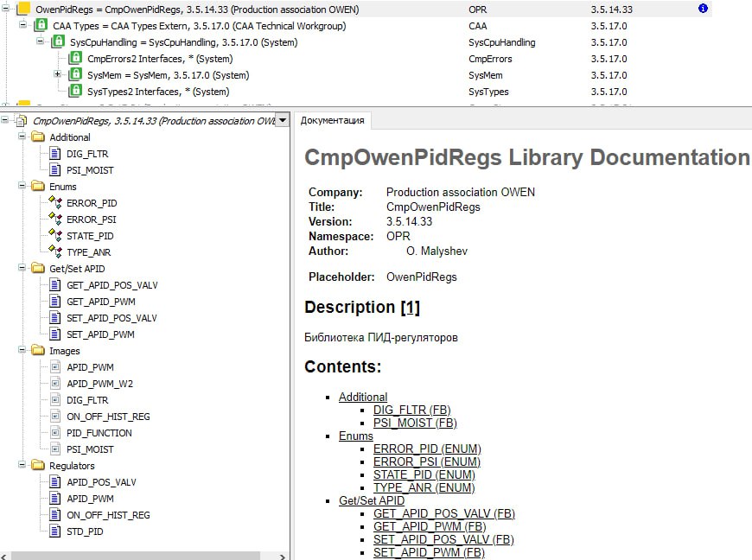752x560 pixels.
Task: Collapse the Additional folder
Action: coord(22,137)
